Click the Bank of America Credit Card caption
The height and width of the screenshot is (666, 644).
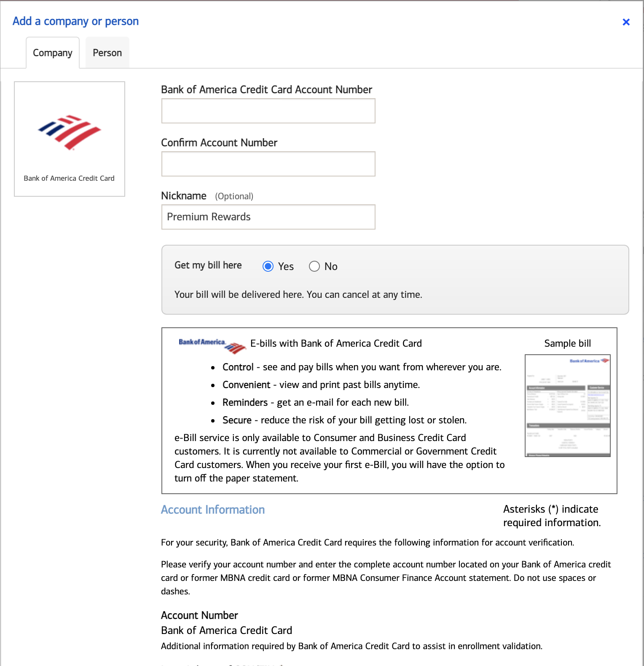pos(69,178)
